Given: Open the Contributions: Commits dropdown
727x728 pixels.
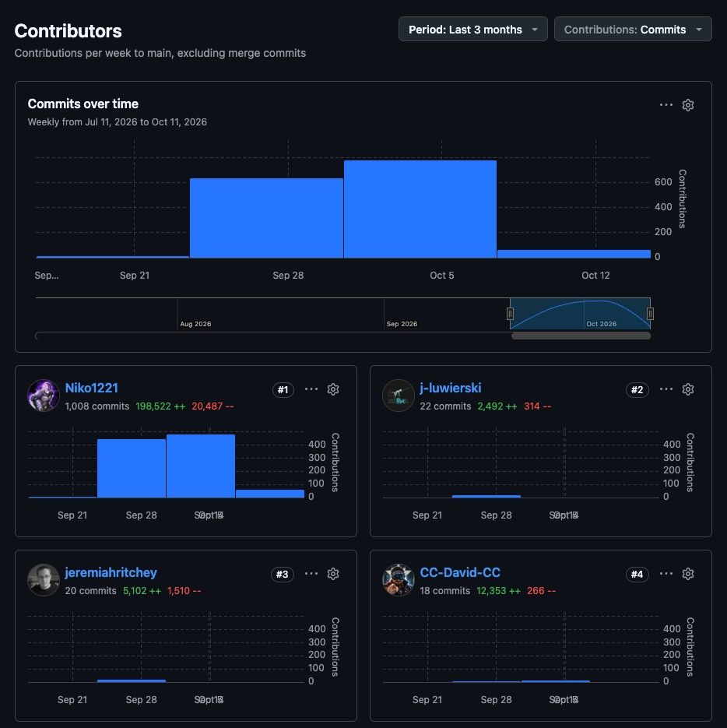Looking at the screenshot, I should coord(633,30).
